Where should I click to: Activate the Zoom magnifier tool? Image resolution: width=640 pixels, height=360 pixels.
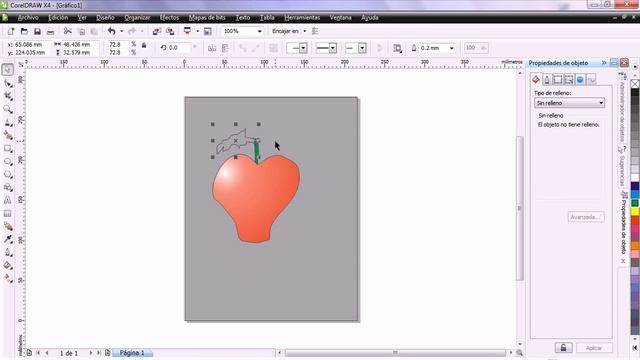pyautogui.click(x=7, y=109)
